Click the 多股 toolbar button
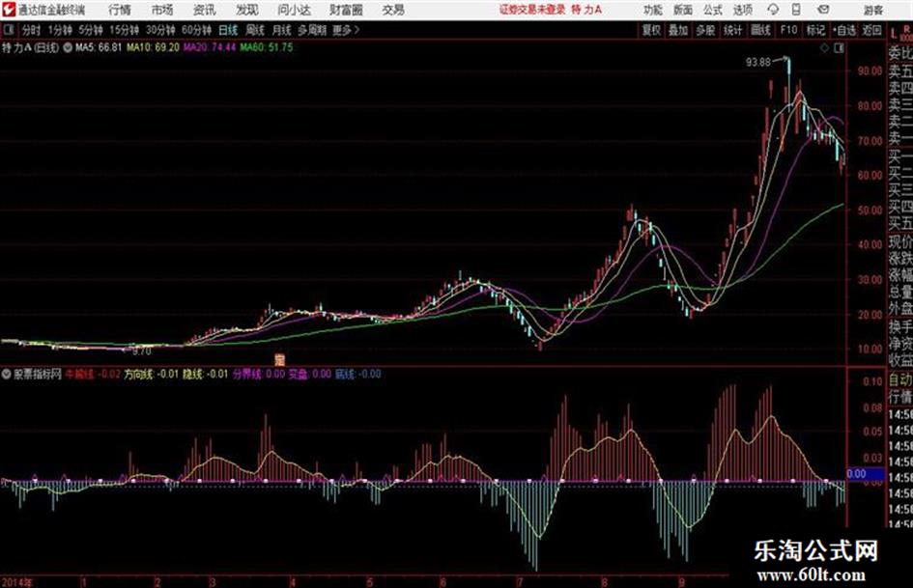Screen dimensions: 913x588 point(705,30)
